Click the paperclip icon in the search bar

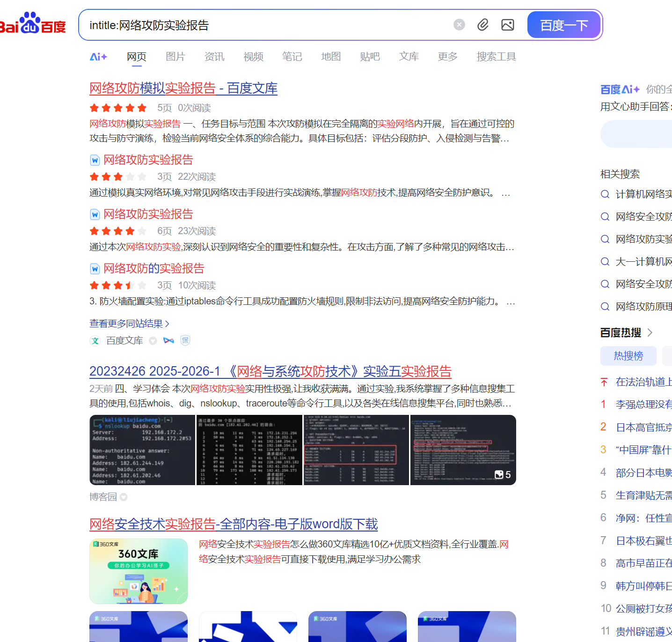[x=483, y=25]
